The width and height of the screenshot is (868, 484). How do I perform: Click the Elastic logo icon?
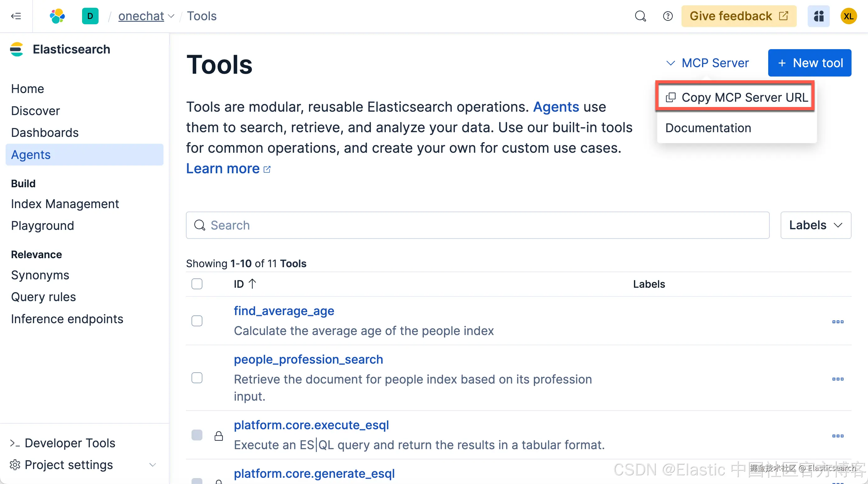(x=57, y=16)
